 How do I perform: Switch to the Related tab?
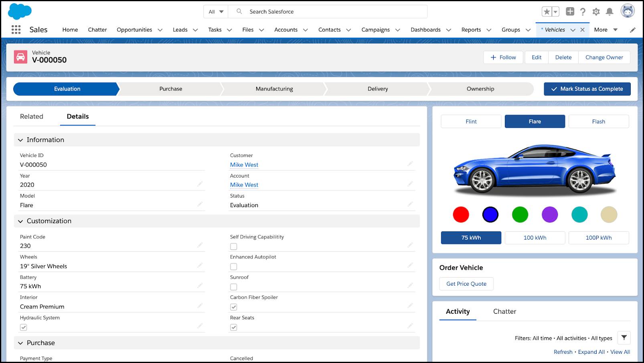click(x=32, y=117)
